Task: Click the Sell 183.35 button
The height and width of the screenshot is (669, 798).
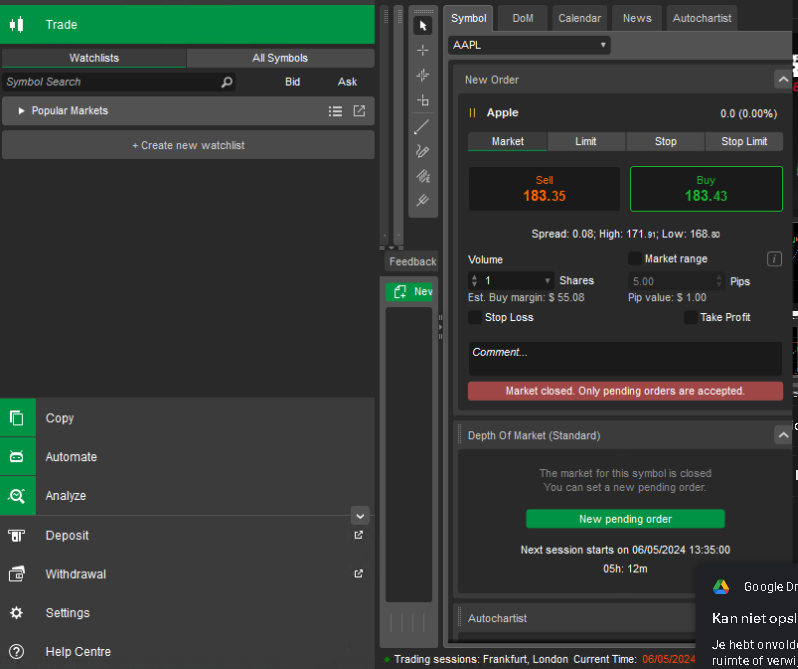Action: pos(544,189)
